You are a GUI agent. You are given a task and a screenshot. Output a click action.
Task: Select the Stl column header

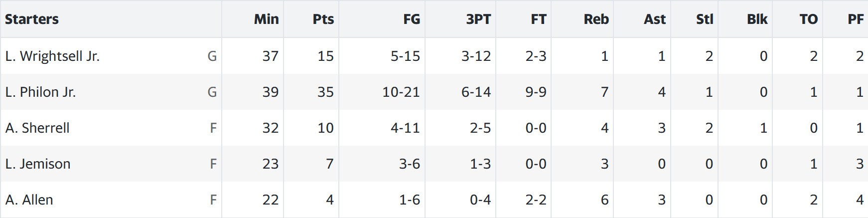click(705, 19)
